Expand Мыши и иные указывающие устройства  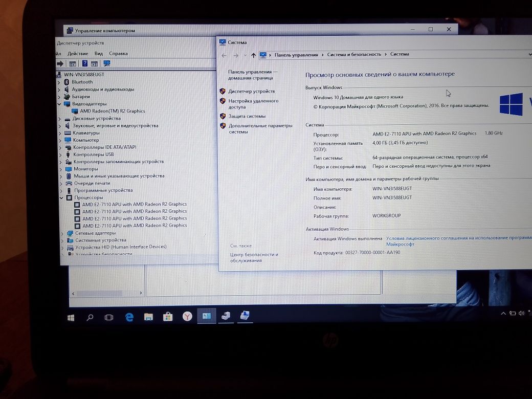click(x=61, y=176)
